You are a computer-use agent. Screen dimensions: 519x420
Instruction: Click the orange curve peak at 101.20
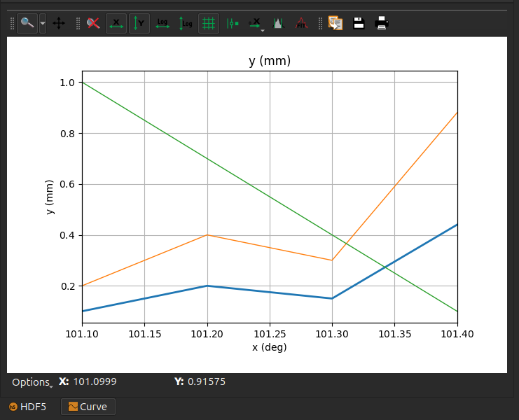207,235
